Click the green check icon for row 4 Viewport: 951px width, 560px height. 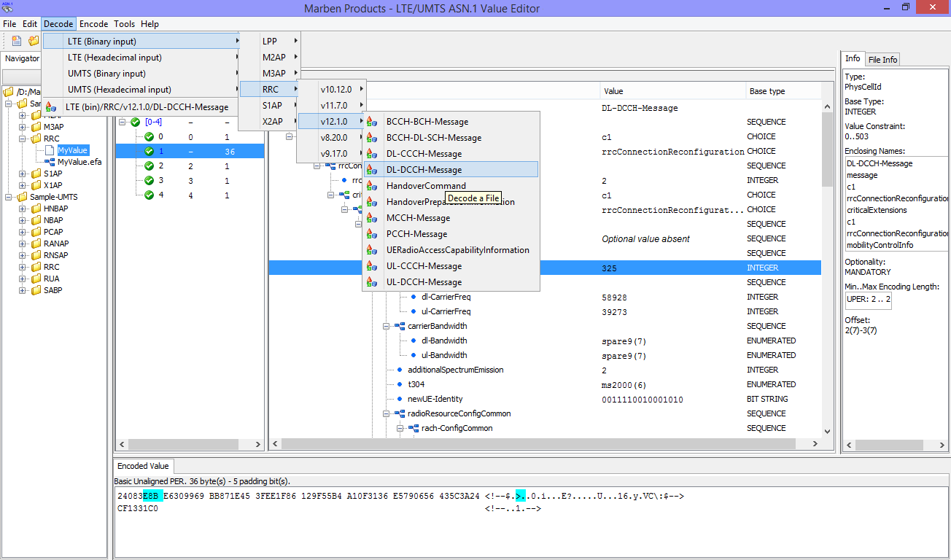(149, 195)
